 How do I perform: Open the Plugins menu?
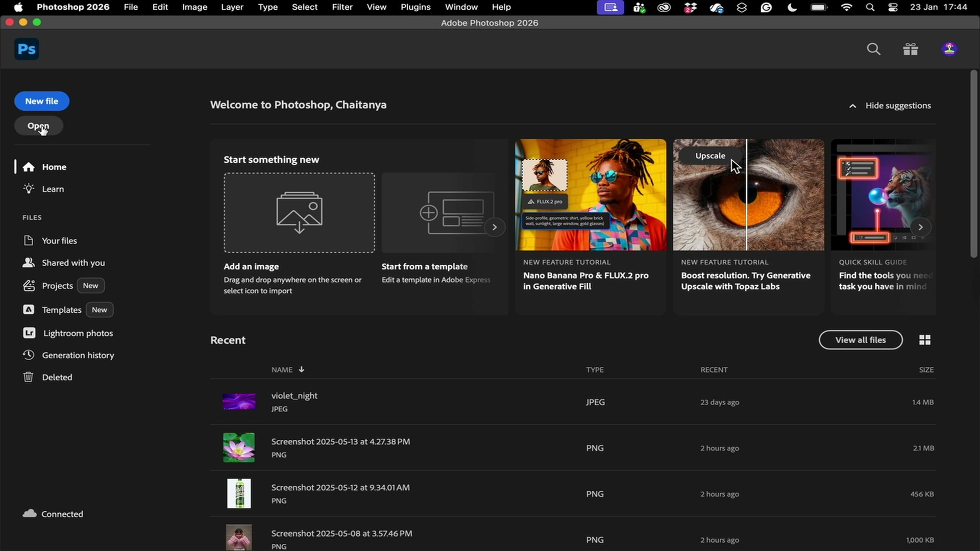[415, 7]
